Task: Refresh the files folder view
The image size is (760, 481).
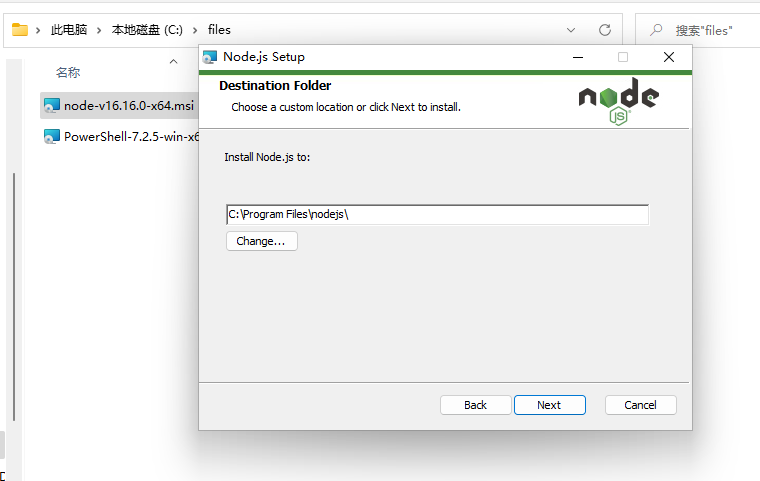Action: pyautogui.click(x=604, y=30)
